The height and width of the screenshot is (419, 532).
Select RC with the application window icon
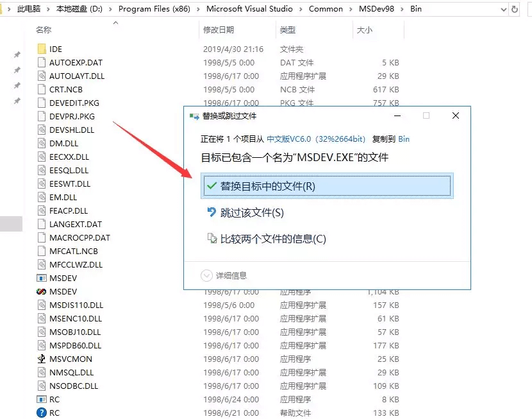pos(42,399)
